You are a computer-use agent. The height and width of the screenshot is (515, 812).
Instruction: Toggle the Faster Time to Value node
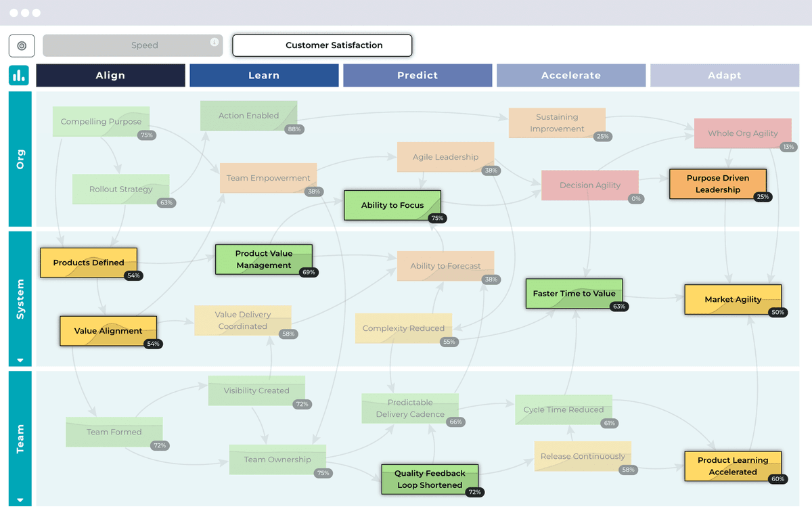[573, 293]
